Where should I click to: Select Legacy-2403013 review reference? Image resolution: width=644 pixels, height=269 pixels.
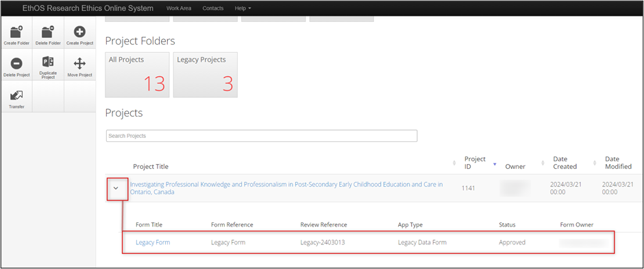pyautogui.click(x=323, y=242)
